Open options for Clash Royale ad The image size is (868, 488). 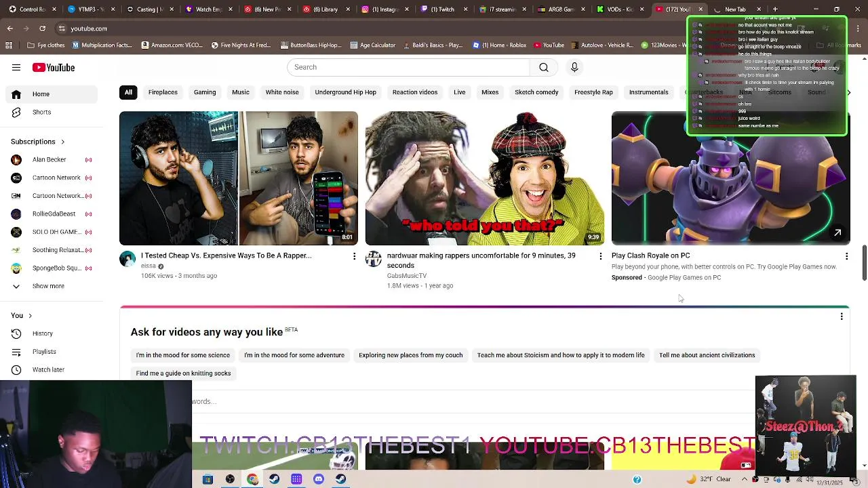[x=846, y=256]
